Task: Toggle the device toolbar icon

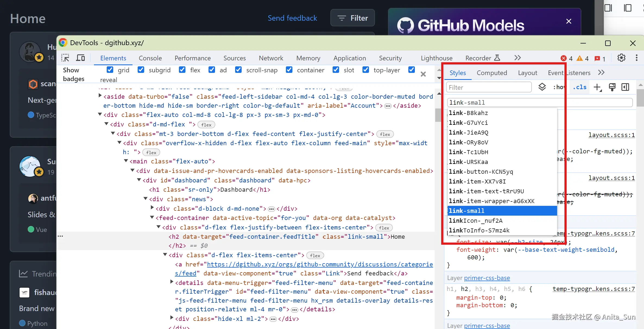Action: tap(80, 58)
